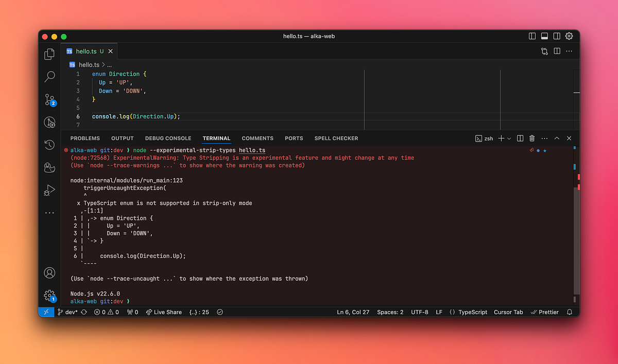Viewport: 618px width, 364px height.
Task: Split the terminal using split icon
Action: click(520, 138)
